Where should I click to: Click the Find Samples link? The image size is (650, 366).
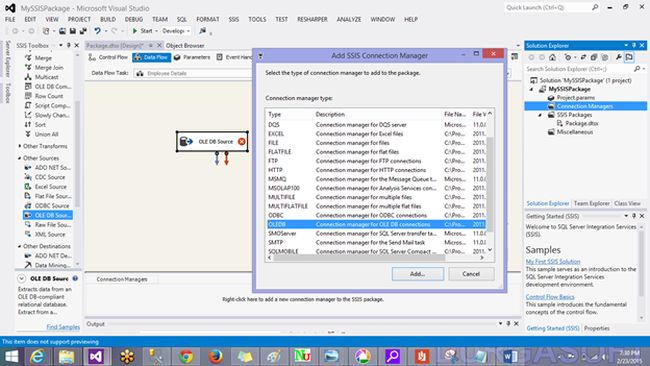coord(63,327)
